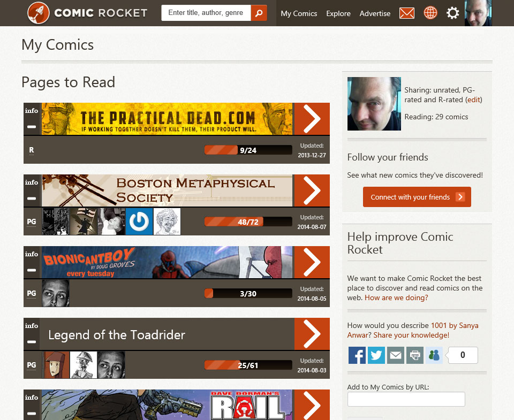The image size is (514, 420).
Task: Open the Legend of the Toadrider title
Action: coord(117,335)
